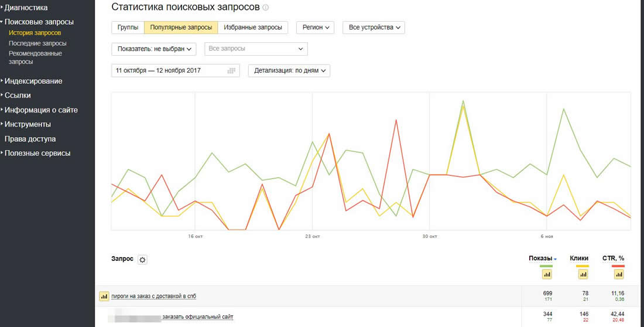The height and width of the screenshot is (327, 644).
Task: Click chart icon beside пироги на заказ query
Action: coord(104,297)
